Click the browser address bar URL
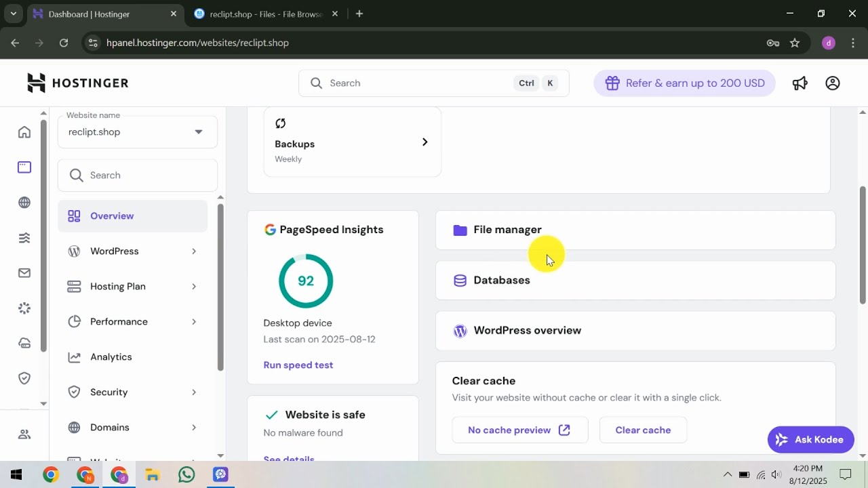 click(x=197, y=43)
